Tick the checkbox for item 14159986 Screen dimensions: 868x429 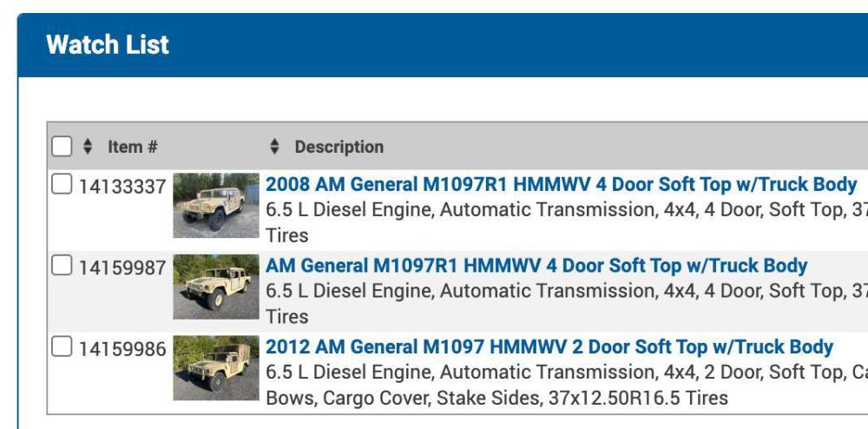(x=62, y=347)
